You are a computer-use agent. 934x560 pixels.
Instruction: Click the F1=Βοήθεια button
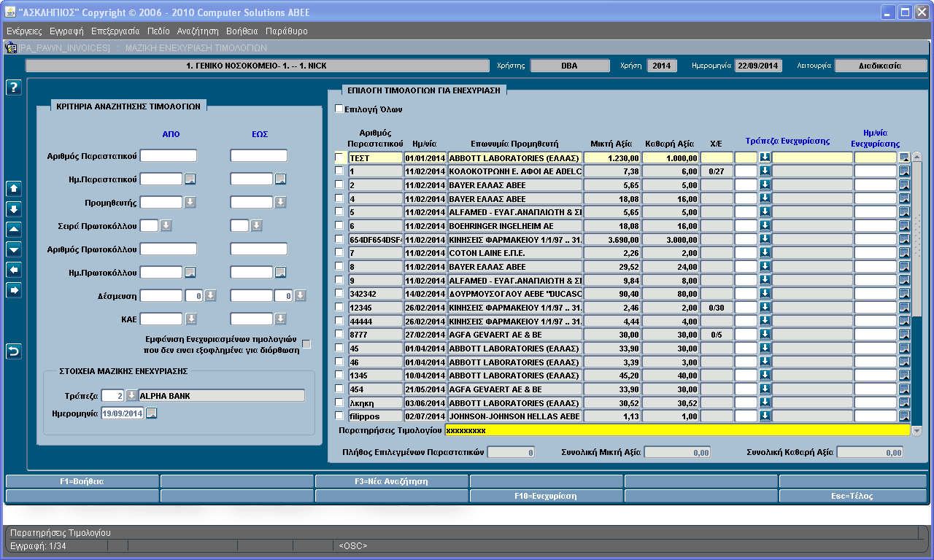tap(82, 481)
